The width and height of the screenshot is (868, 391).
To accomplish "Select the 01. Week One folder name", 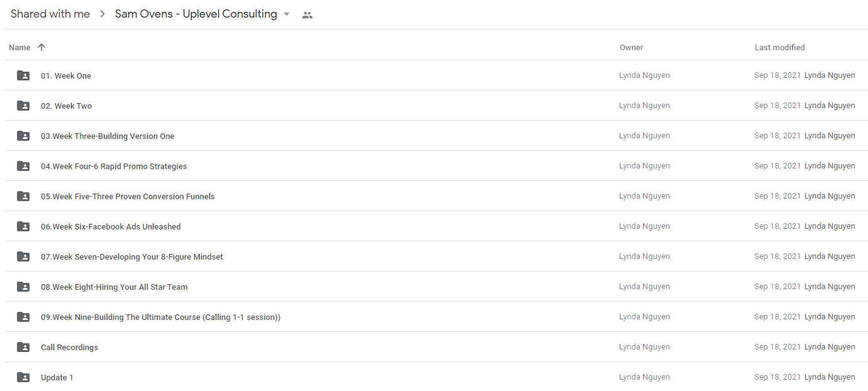I will point(66,75).
